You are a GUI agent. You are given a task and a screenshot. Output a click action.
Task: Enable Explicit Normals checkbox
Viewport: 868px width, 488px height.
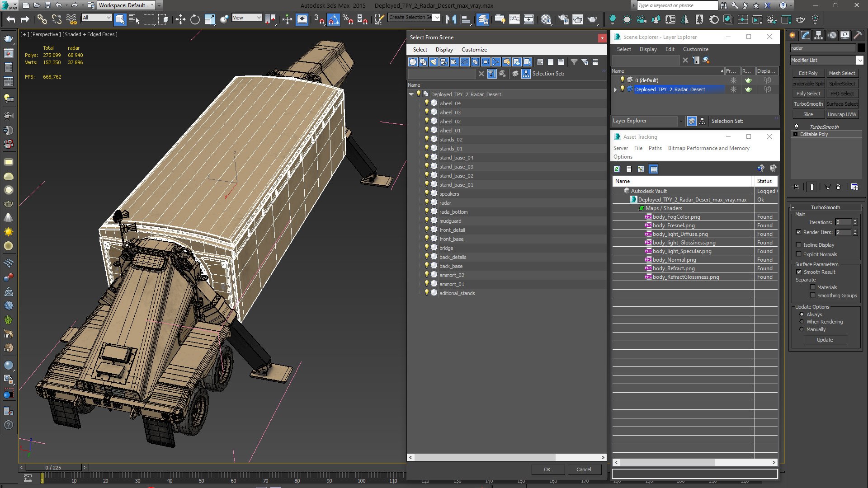pos(798,254)
